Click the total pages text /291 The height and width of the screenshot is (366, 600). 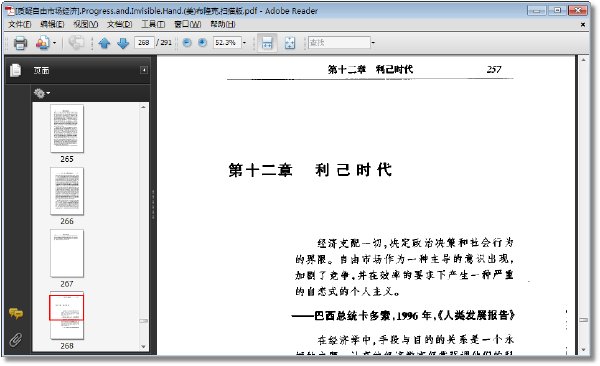(164, 42)
